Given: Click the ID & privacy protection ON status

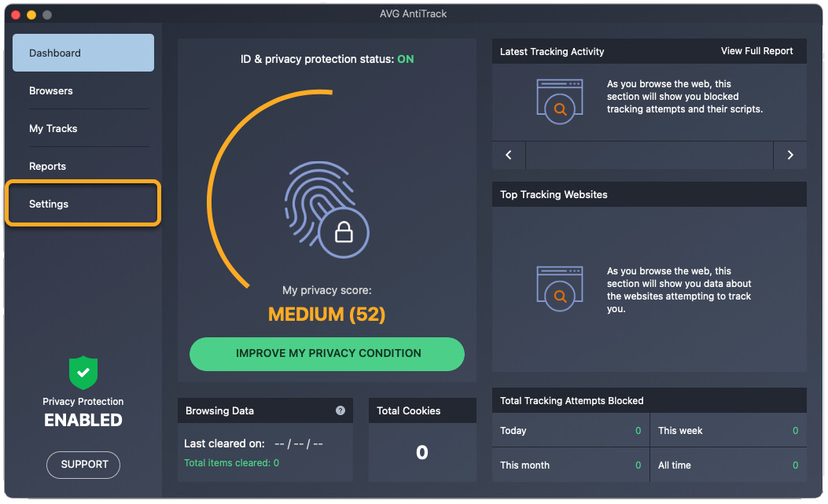Looking at the screenshot, I should (405, 60).
